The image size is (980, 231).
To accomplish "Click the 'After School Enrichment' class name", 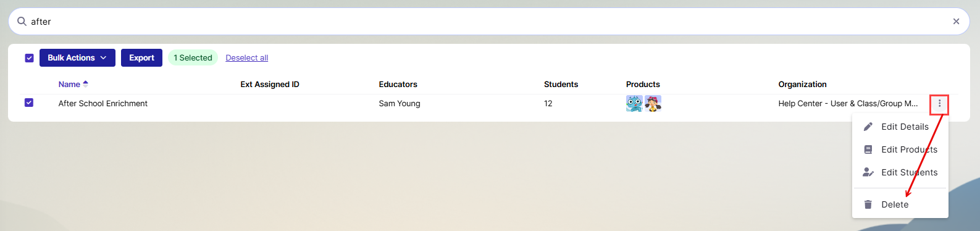I will tap(103, 103).
